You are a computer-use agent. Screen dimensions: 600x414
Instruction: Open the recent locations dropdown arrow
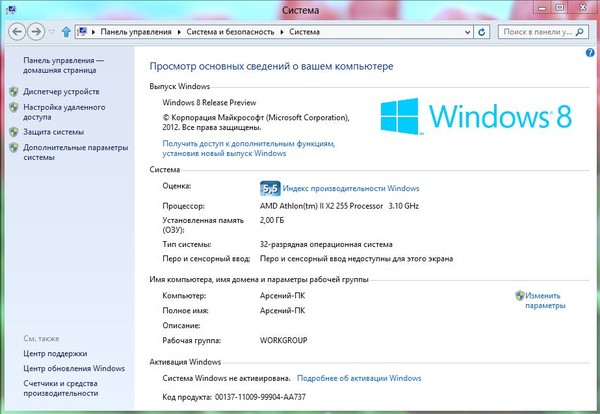point(52,32)
